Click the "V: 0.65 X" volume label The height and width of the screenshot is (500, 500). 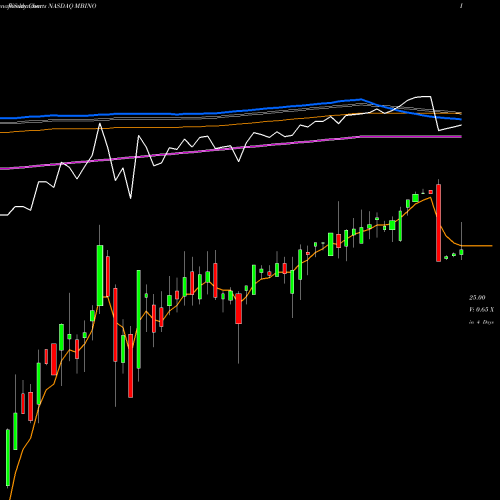coord(481,310)
